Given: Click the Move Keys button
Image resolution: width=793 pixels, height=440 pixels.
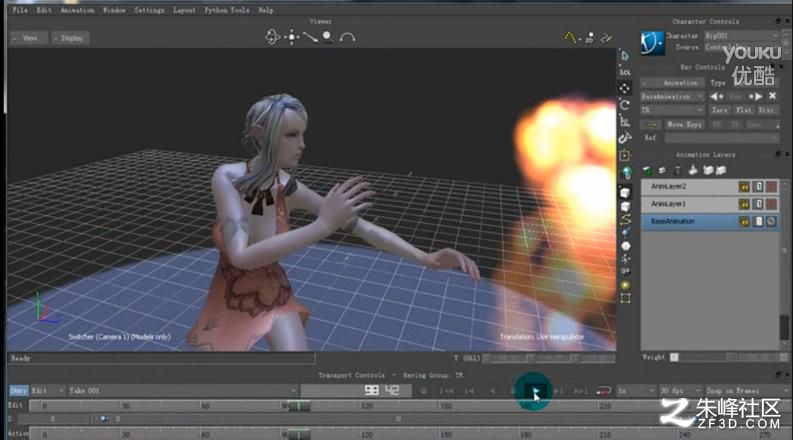Looking at the screenshot, I should (684, 124).
